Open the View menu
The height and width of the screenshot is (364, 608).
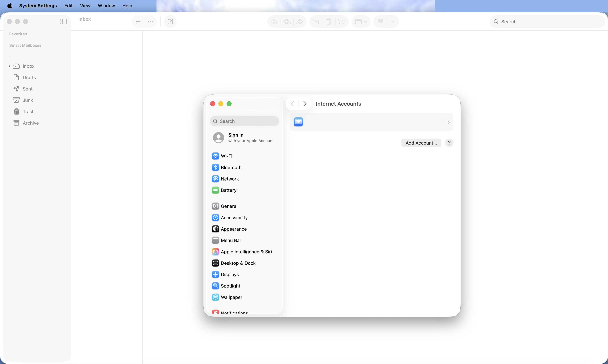(x=85, y=6)
